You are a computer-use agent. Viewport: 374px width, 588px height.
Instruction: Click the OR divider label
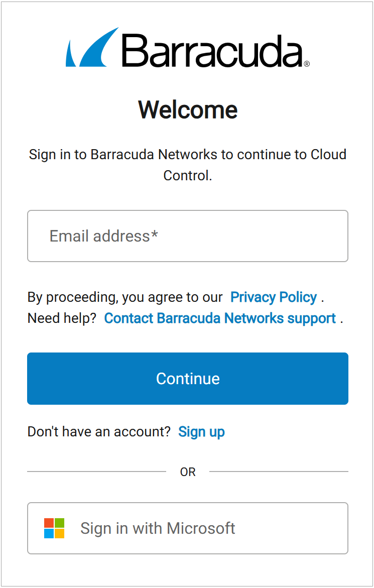(x=188, y=472)
